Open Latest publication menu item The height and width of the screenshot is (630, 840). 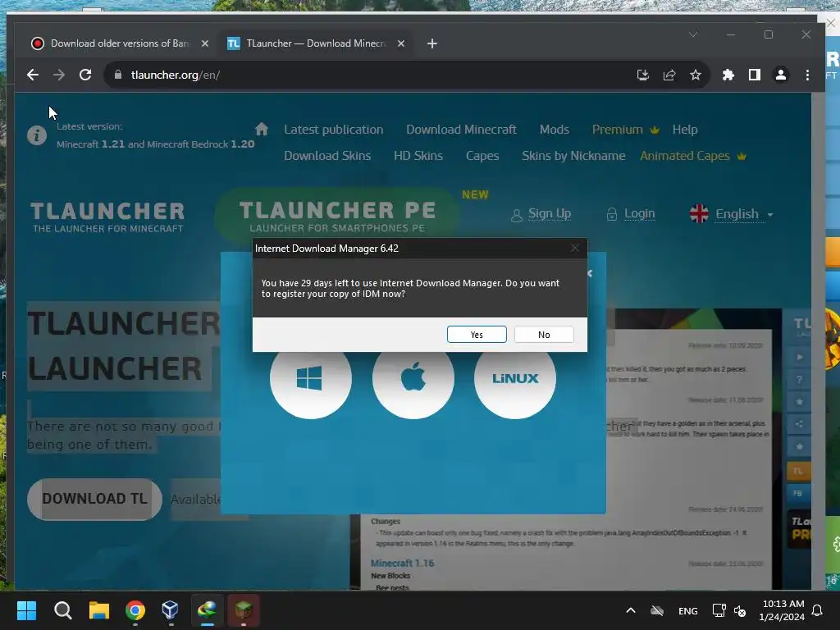coord(333,130)
